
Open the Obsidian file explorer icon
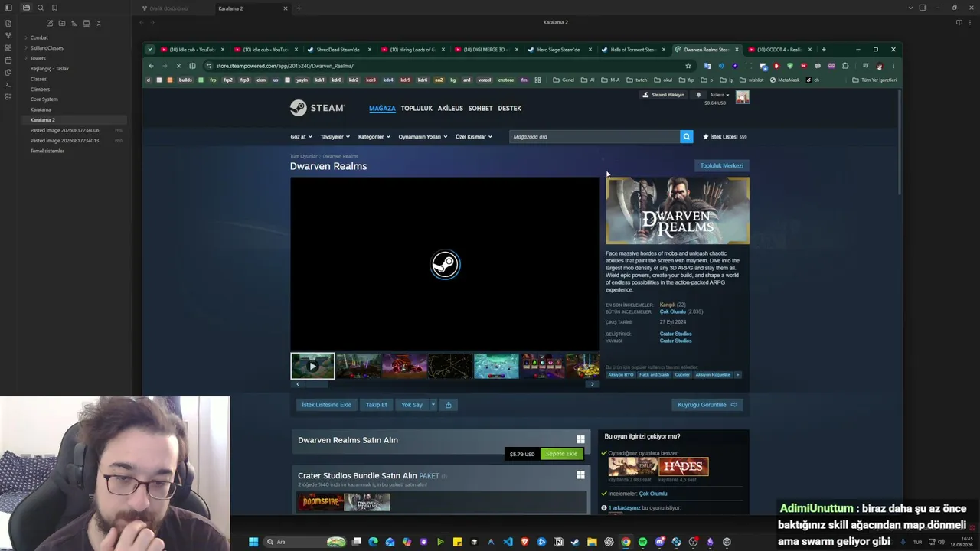point(26,8)
